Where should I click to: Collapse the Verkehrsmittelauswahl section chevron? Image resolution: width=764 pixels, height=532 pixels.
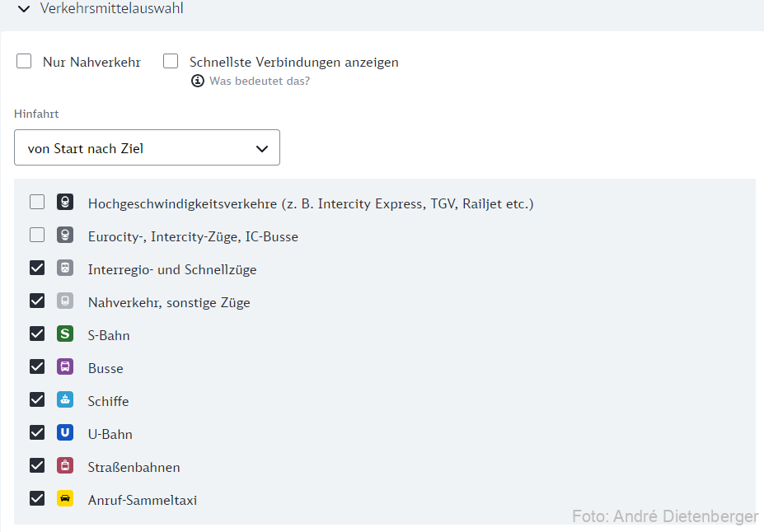pos(24,9)
